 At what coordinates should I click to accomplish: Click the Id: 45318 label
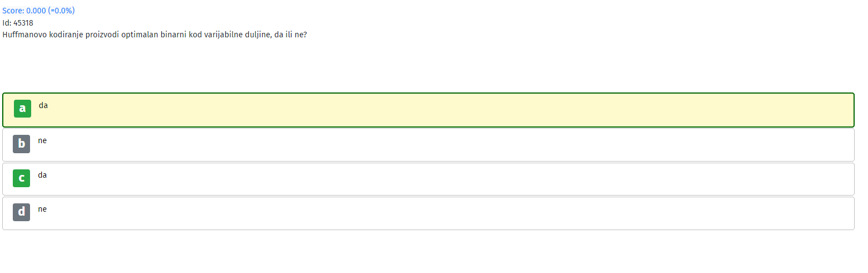click(18, 23)
